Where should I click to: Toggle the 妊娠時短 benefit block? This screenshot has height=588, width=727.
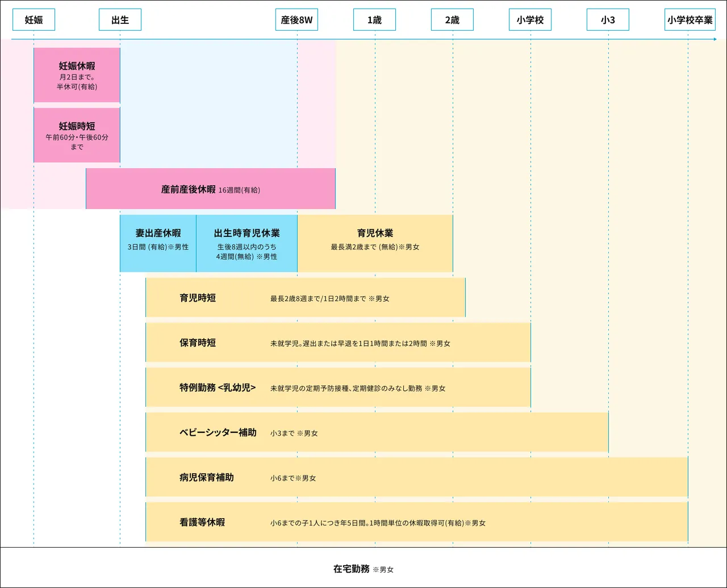click(x=77, y=135)
